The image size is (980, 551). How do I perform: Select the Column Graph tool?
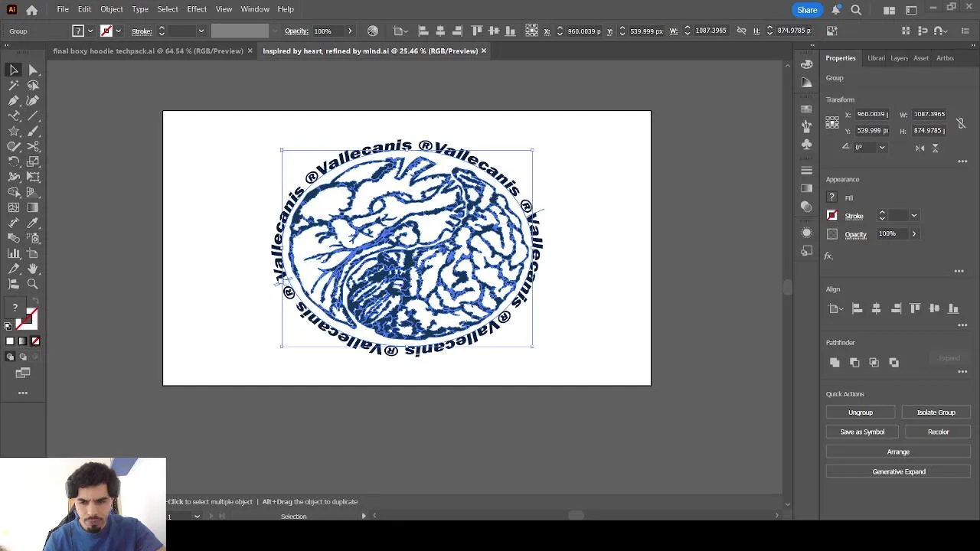(x=14, y=253)
